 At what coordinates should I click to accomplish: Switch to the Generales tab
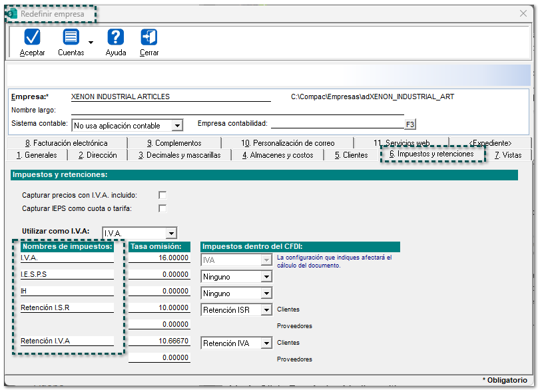coord(41,155)
